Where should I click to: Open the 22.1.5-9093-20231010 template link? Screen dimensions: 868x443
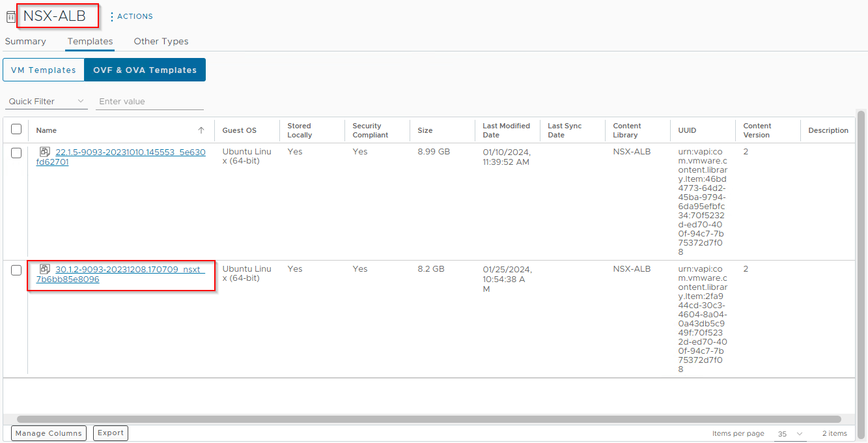coord(121,157)
